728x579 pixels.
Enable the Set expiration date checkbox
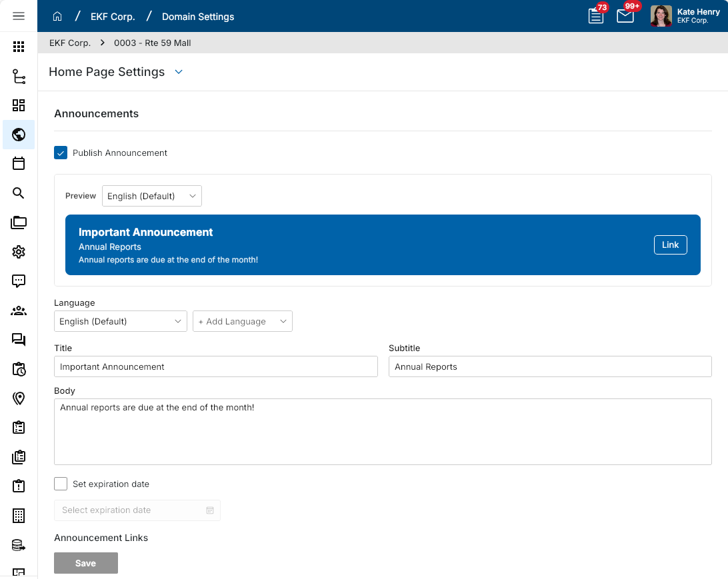(x=61, y=484)
